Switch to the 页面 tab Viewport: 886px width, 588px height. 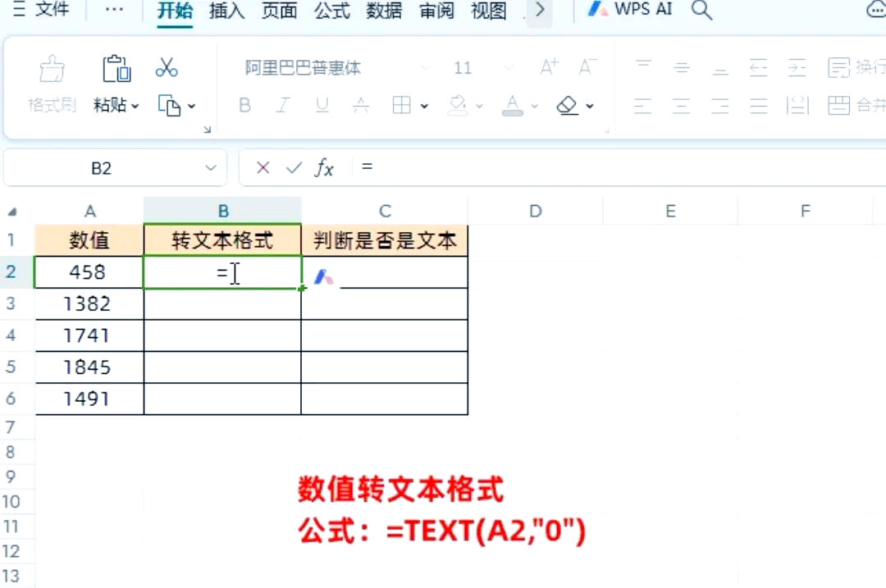click(279, 10)
